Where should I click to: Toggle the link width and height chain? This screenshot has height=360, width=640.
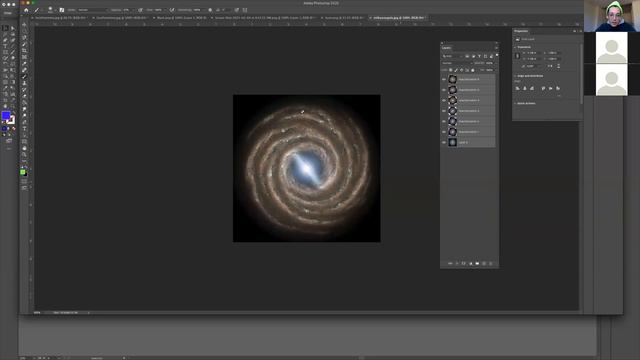[x=518, y=56]
